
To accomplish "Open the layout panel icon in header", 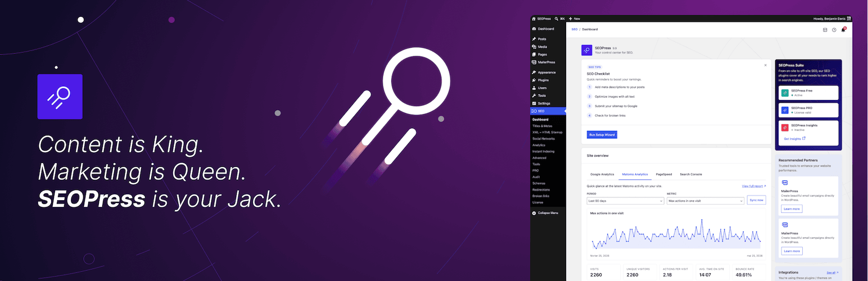I will click(825, 30).
